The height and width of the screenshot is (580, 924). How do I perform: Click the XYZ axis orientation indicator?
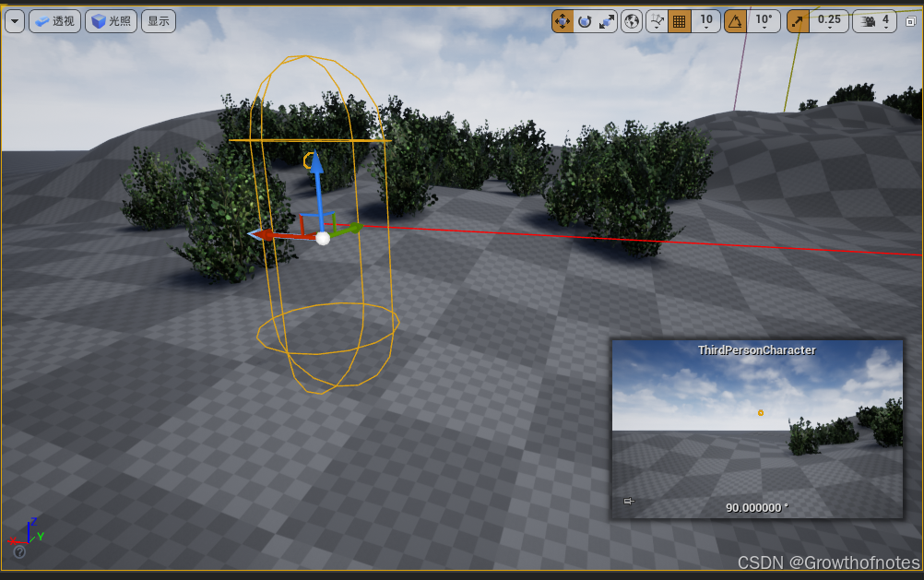(26, 530)
